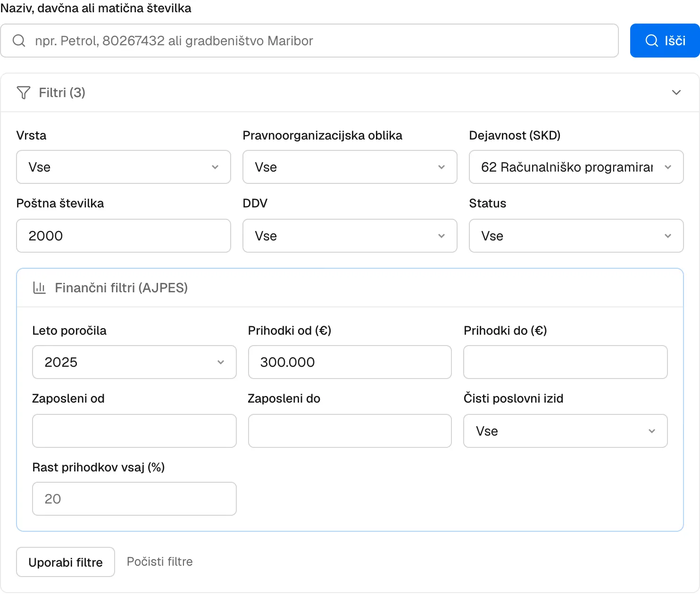Click the Rast prihodkov vsaj (%) field

(134, 499)
